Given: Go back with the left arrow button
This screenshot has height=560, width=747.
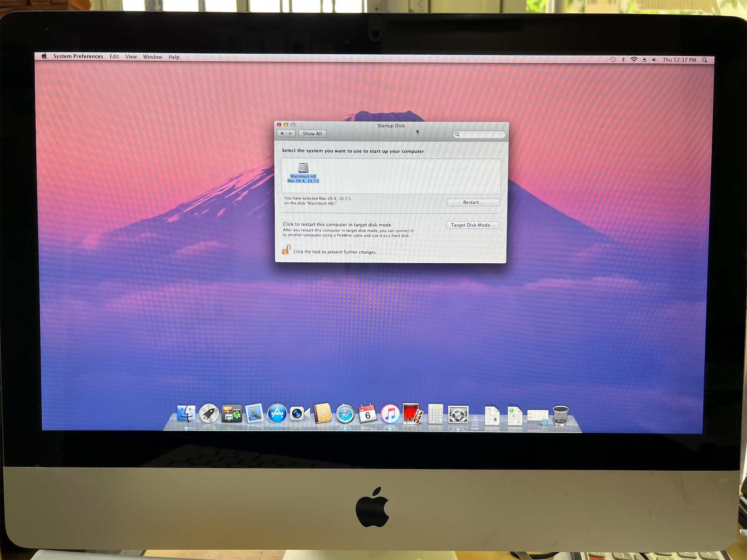Looking at the screenshot, I should click(282, 133).
